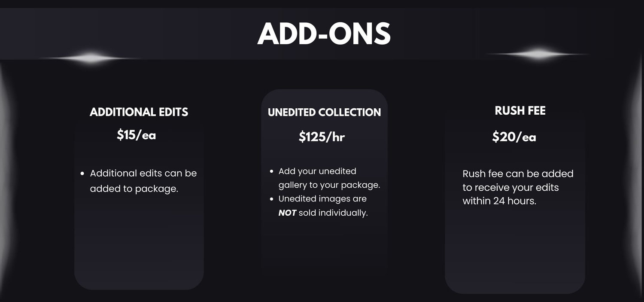Click the bullet dot beside 'Unedited images are'
The image size is (644, 302).
[x=271, y=199]
